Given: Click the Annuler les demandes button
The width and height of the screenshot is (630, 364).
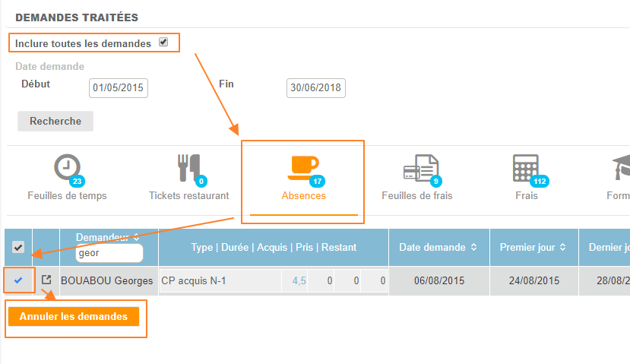Looking at the screenshot, I should (74, 316).
